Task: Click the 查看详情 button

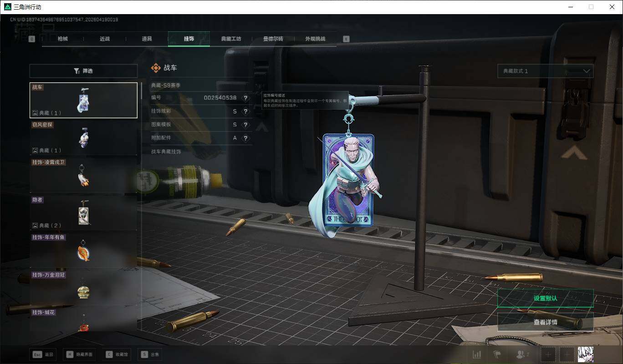Action: click(545, 322)
